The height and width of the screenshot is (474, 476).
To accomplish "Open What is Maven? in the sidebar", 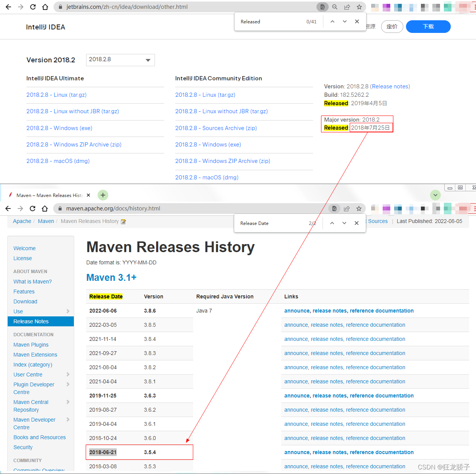I will coord(33,282).
